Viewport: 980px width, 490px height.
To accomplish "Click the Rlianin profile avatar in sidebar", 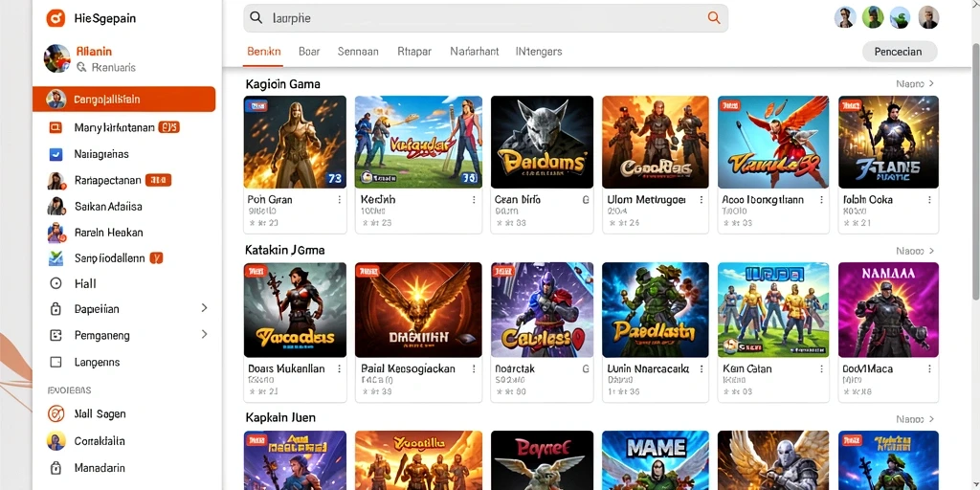I will [x=56, y=58].
